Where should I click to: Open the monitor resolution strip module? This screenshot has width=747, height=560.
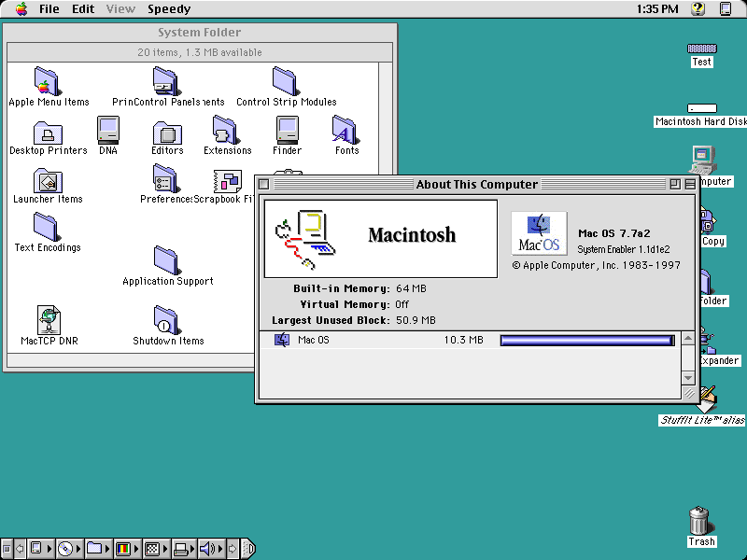coord(156,549)
